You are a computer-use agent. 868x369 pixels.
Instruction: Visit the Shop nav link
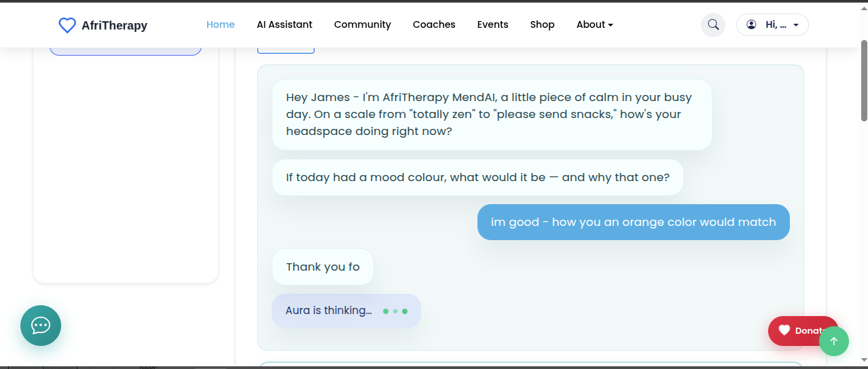(542, 24)
